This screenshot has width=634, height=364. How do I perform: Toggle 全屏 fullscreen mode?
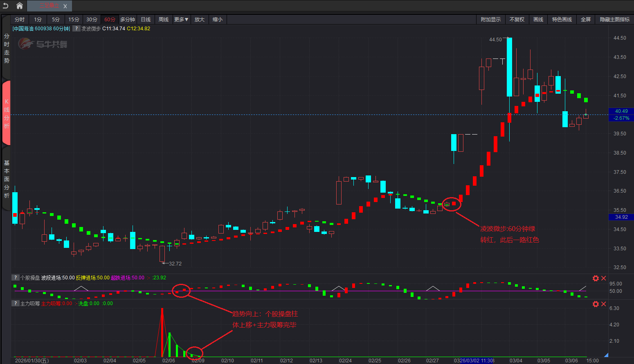point(585,20)
